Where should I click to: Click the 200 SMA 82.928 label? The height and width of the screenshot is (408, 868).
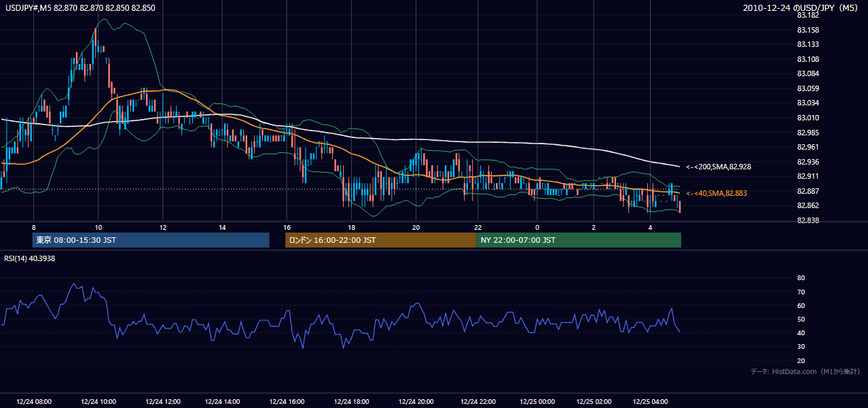[x=718, y=167]
